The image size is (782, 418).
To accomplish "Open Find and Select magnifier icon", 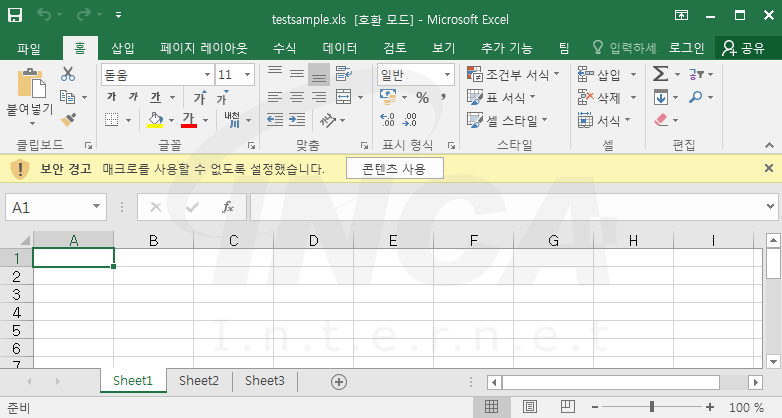I will 696,97.
